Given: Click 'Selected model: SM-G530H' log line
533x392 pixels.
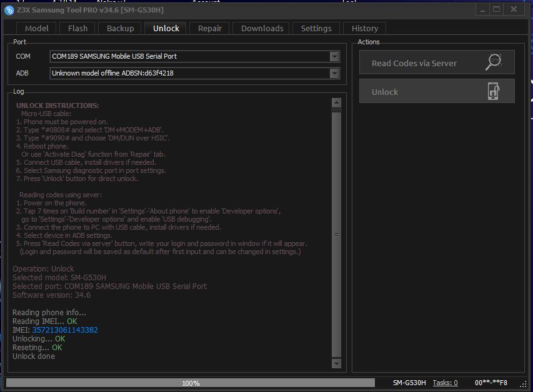Looking at the screenshot, I should (59, 278).
